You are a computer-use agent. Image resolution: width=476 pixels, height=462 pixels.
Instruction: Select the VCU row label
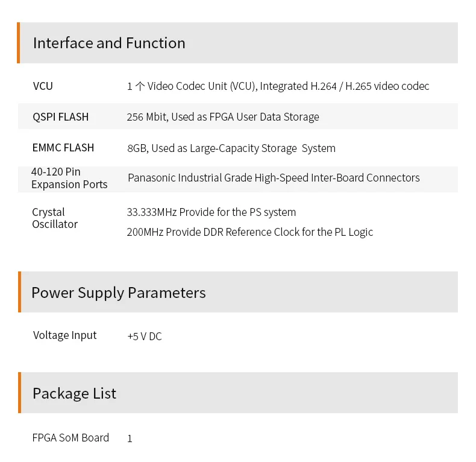(x=43, y=86)
